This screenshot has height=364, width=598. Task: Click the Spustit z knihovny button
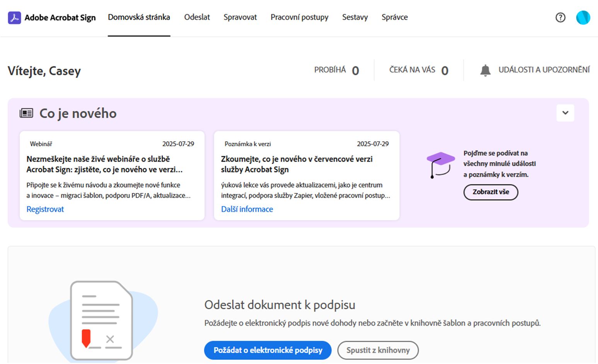tap(378, 350)
